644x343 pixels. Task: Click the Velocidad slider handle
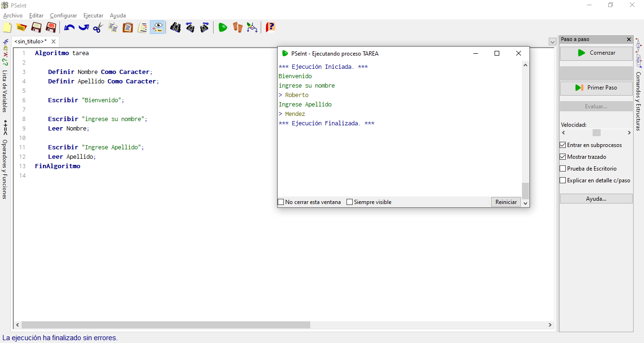click(596, 133)
